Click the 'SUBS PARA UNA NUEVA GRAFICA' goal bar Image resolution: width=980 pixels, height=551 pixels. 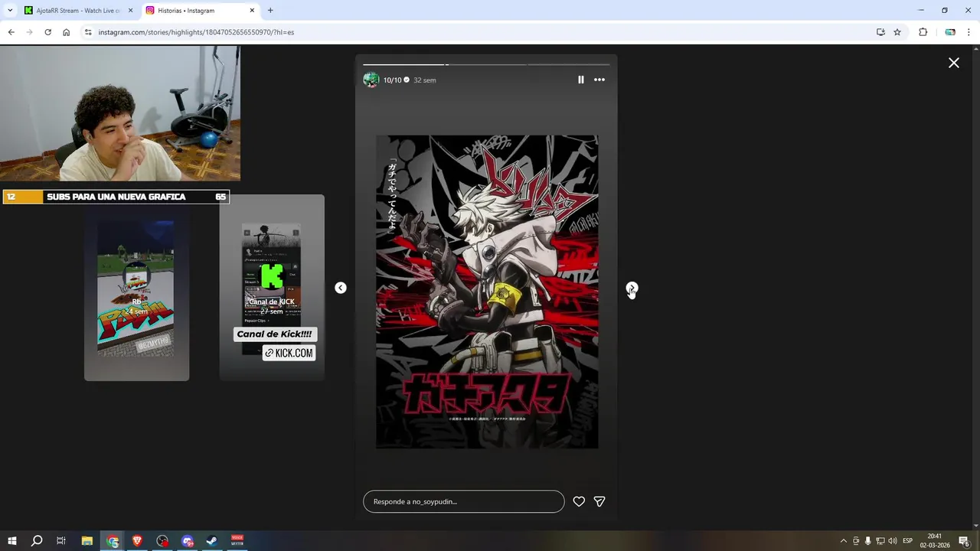tap(116, 197)
